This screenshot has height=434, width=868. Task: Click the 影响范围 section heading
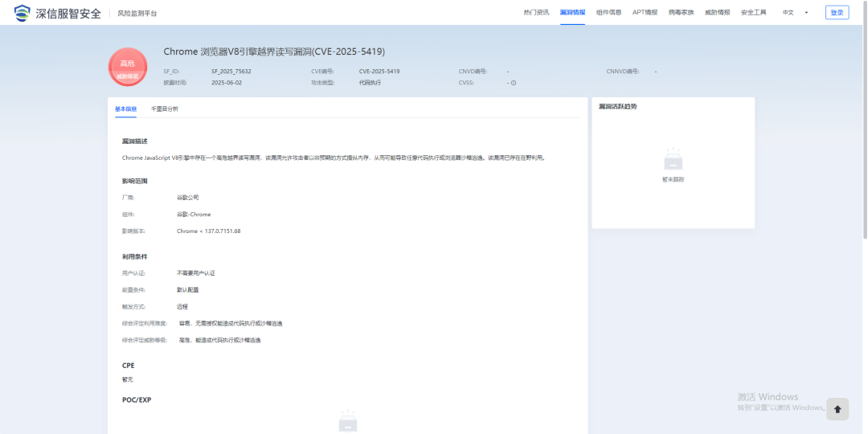(134, 181)
